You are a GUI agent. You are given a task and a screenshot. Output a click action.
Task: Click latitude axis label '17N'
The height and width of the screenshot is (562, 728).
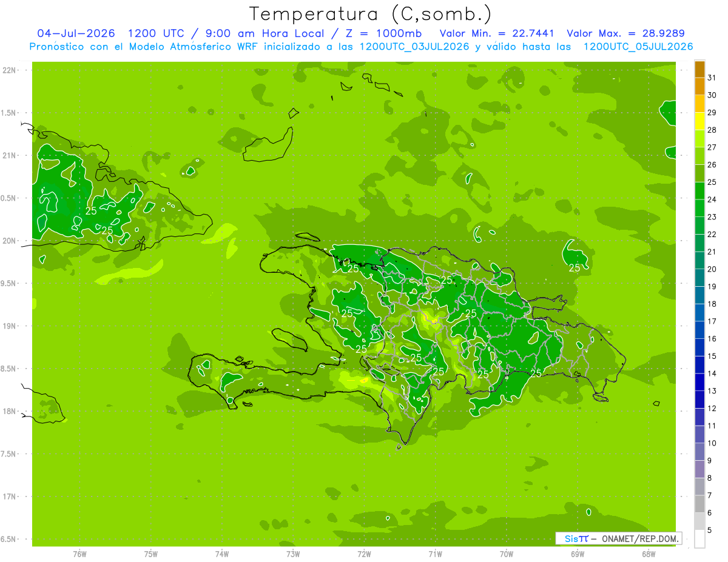tap(10, 497)
